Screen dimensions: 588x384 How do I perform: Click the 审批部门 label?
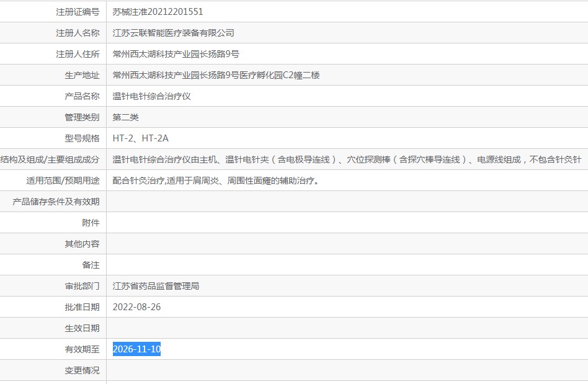(x=82, y=286)
